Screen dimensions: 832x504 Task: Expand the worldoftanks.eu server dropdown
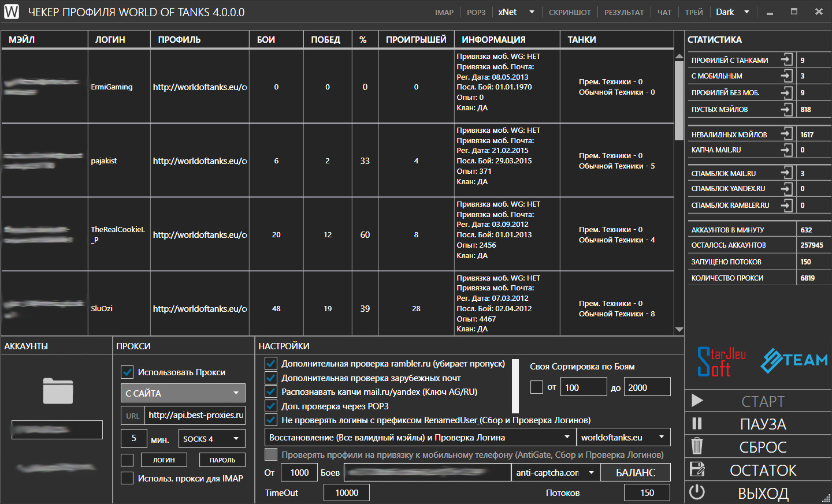point(623,437)
